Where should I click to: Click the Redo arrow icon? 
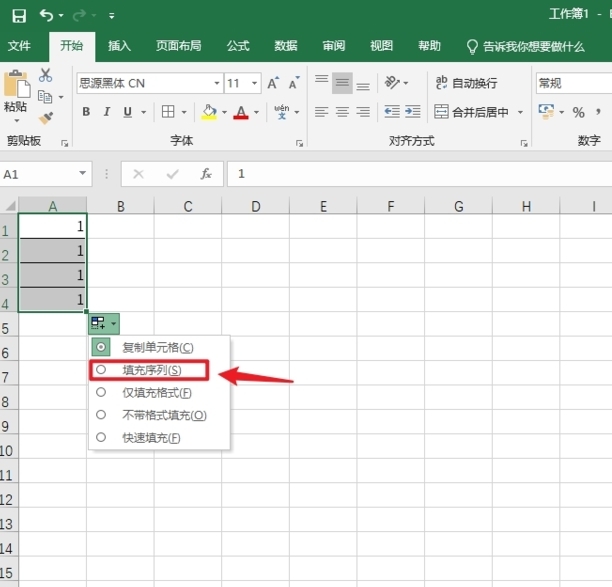(x=79, y=15)
